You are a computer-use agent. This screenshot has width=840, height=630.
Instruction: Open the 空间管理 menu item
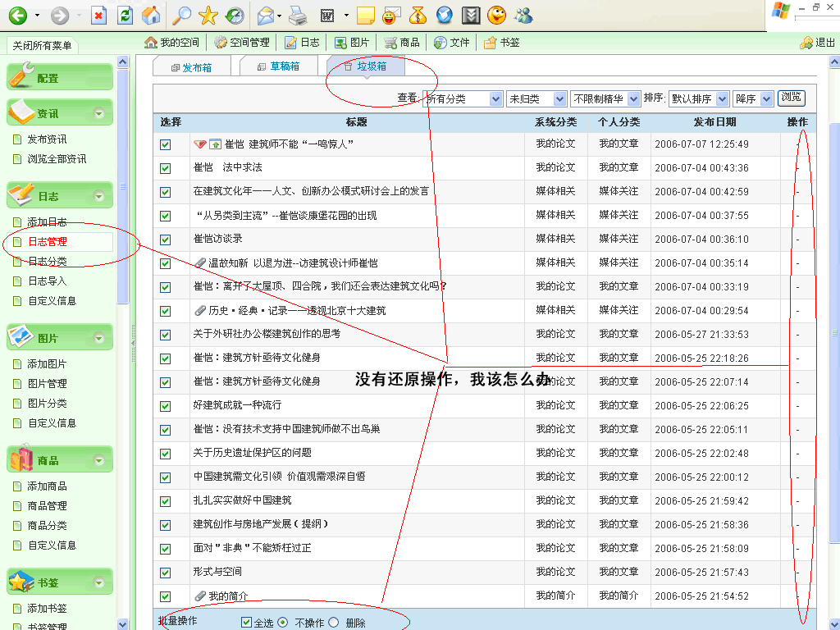tap(242, 43)
